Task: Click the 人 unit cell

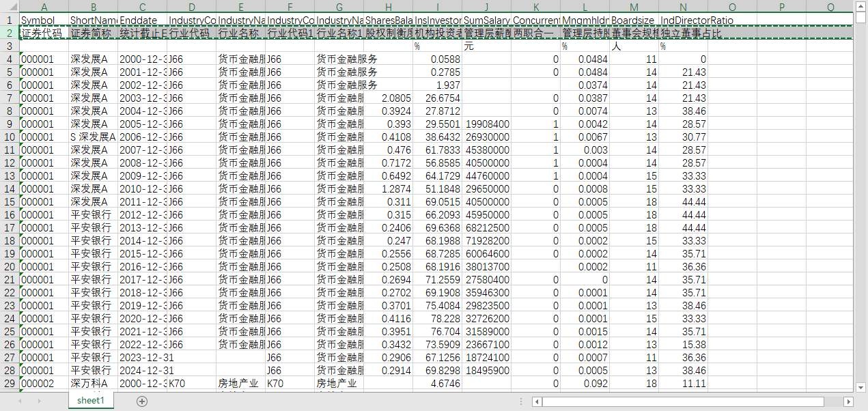Action: [634, 46]
